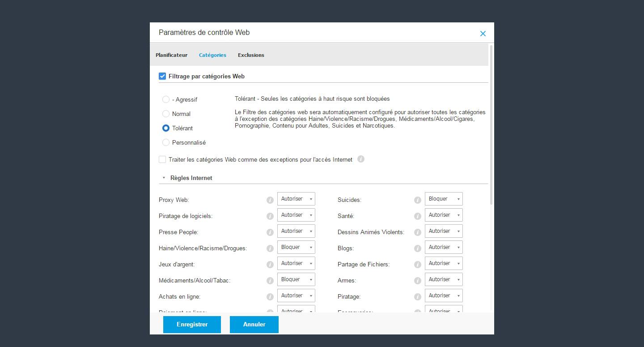Uncheck Filtrage par catégories Web checkbox
Image resolution: width=644 pixels, height=347 pixels.
(162, 76)
